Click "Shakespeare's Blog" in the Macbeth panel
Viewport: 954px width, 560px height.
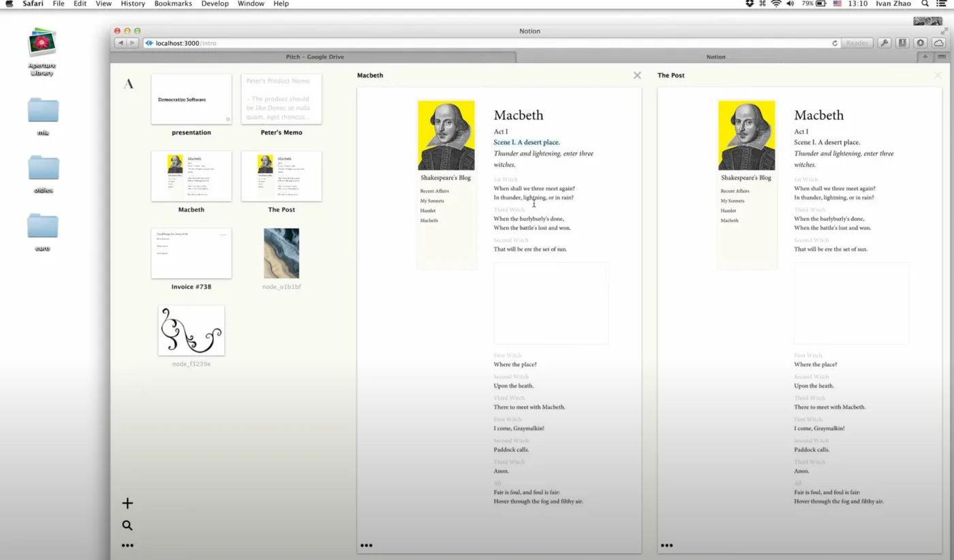pyautogui.click(x=446, y=178)
